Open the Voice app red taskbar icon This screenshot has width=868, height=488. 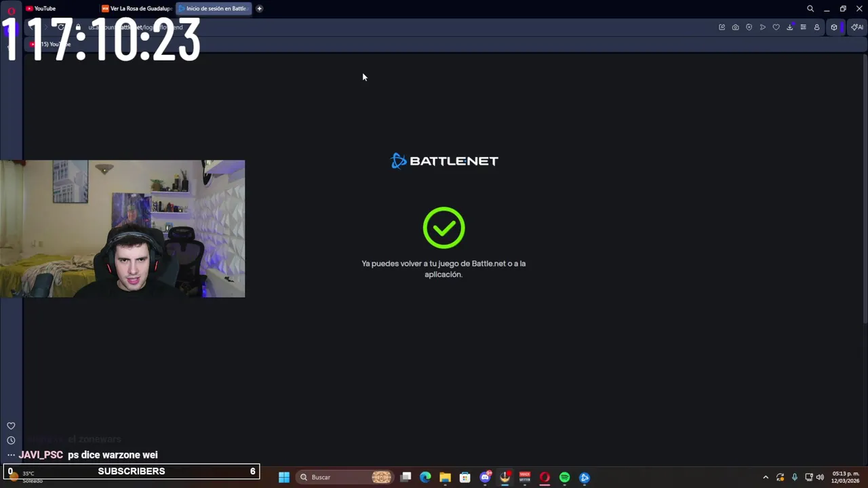pyautogui.click(x=524, y=477)
